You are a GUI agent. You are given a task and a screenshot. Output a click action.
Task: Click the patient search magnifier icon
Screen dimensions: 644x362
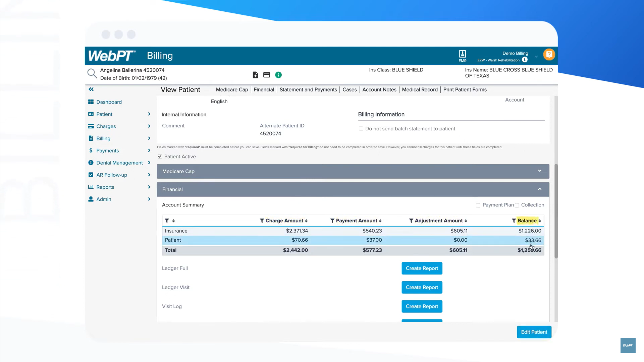[x=92, y=74]
